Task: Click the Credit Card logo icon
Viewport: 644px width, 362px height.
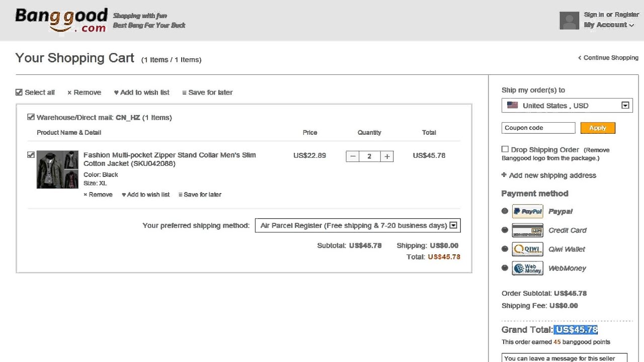Action: 527,230
